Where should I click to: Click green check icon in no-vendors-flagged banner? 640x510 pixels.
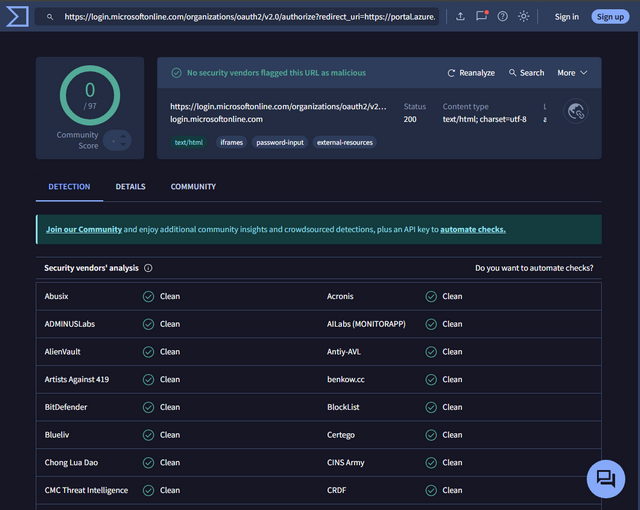[176, 73]
